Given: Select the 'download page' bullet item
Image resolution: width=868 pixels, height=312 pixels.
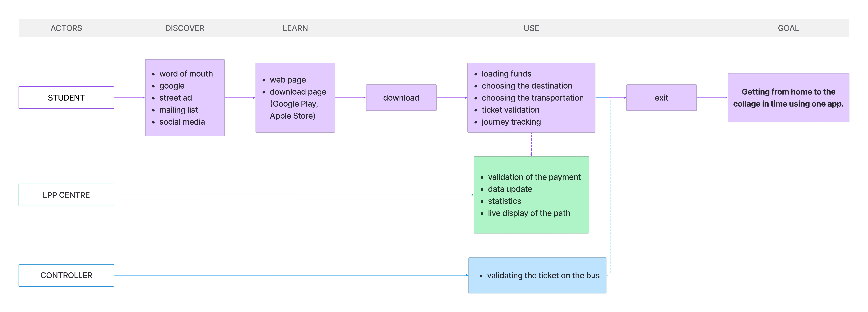Looking at the screenshot, I should pyautogui.click(x=298, y=104).
